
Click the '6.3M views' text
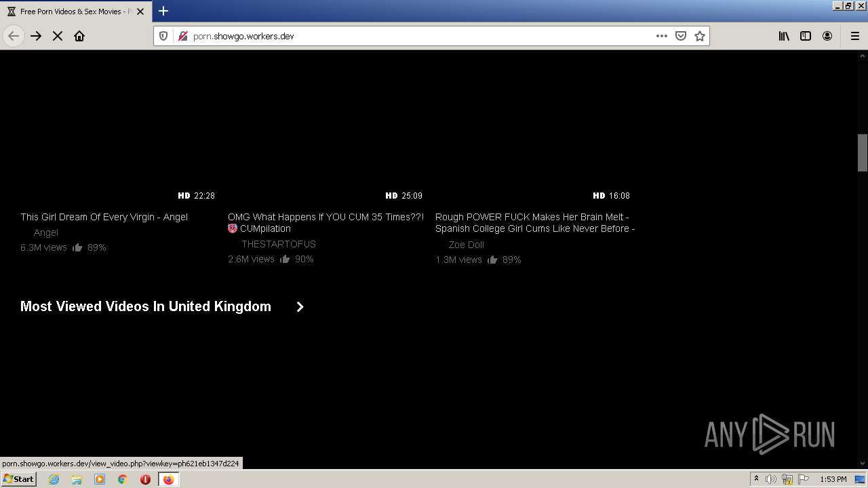tap(43, 247)
